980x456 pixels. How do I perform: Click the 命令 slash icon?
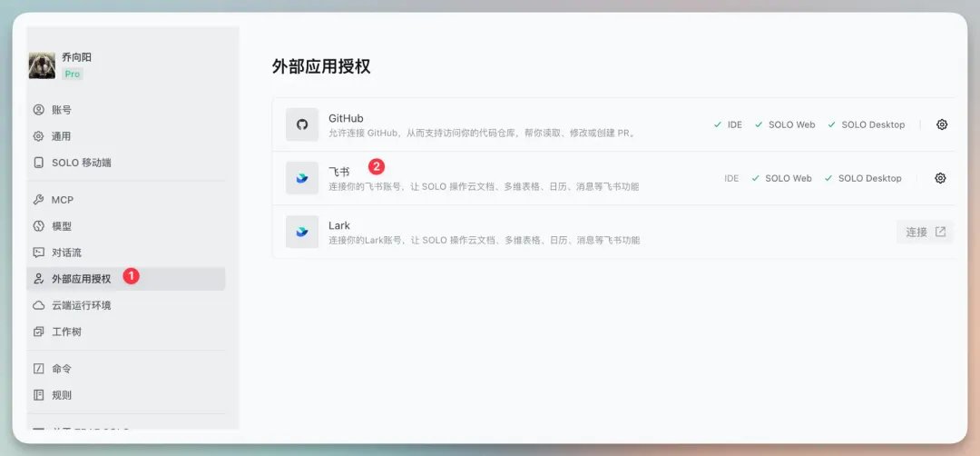coord(39,369)
